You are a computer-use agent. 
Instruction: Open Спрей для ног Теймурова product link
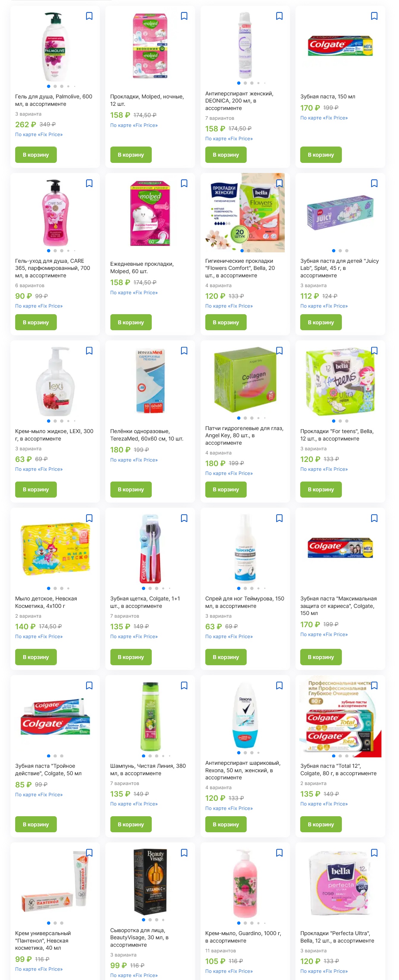[244, 602]
